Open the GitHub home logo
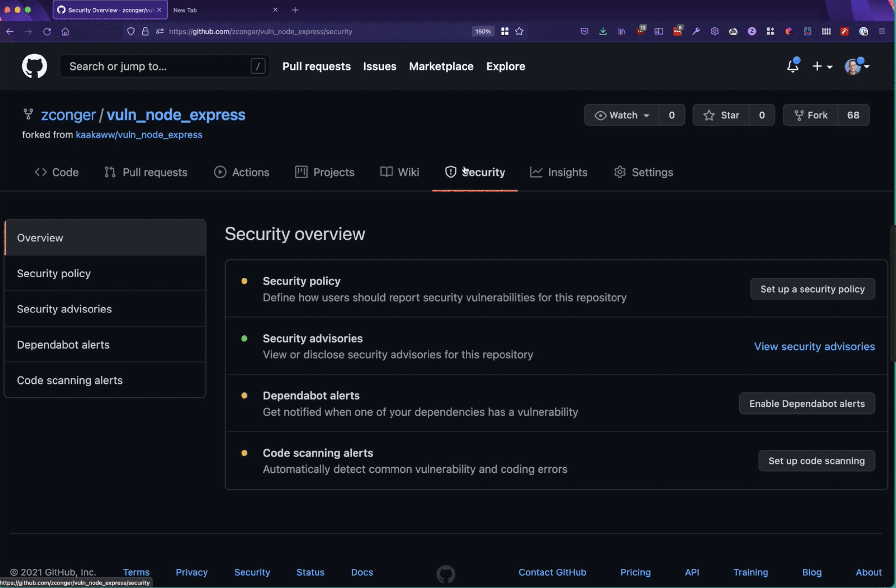This screenshot has height=588, width=896. pyautogui.click(x=34, y=66)
